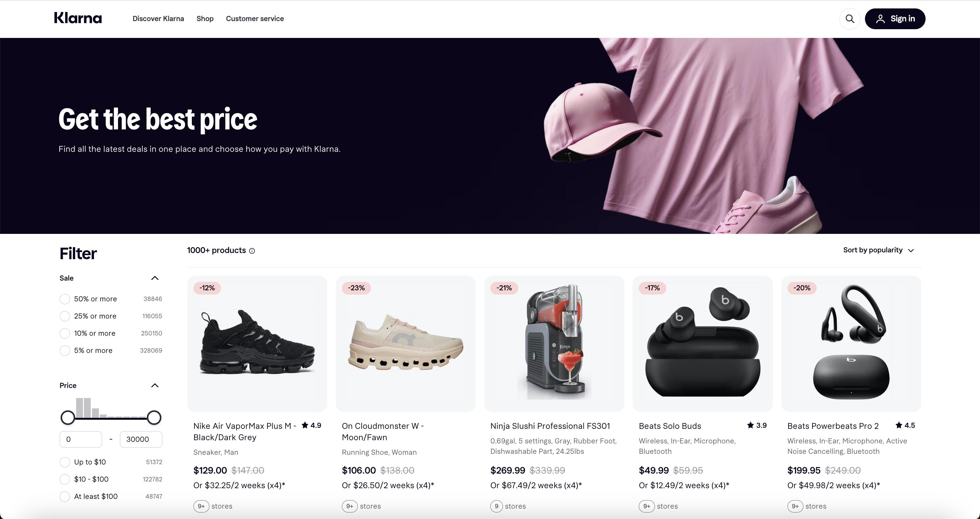Open the Shop menu item
This screenshot has height=519, width=980.
205,19
